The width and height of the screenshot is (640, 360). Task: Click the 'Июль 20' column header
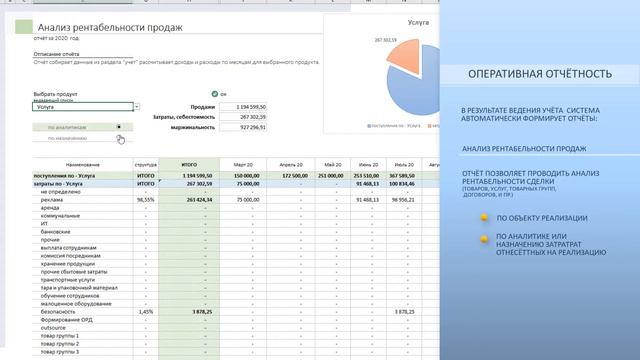click(x=404, y=164)
